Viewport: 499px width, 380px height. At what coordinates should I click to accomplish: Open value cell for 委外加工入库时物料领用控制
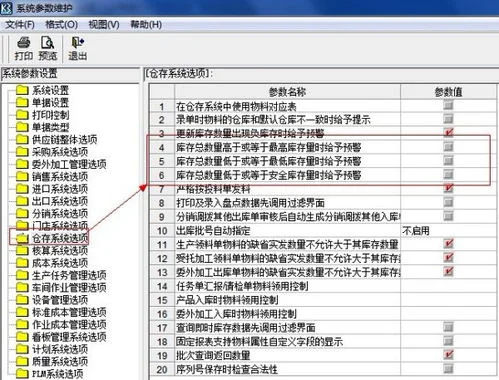pyautogui.click(x=448, y=314)
